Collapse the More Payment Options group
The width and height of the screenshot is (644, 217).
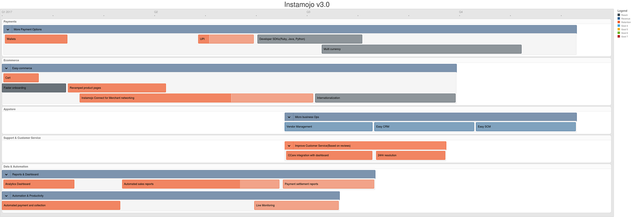click(x=8, y=29)
